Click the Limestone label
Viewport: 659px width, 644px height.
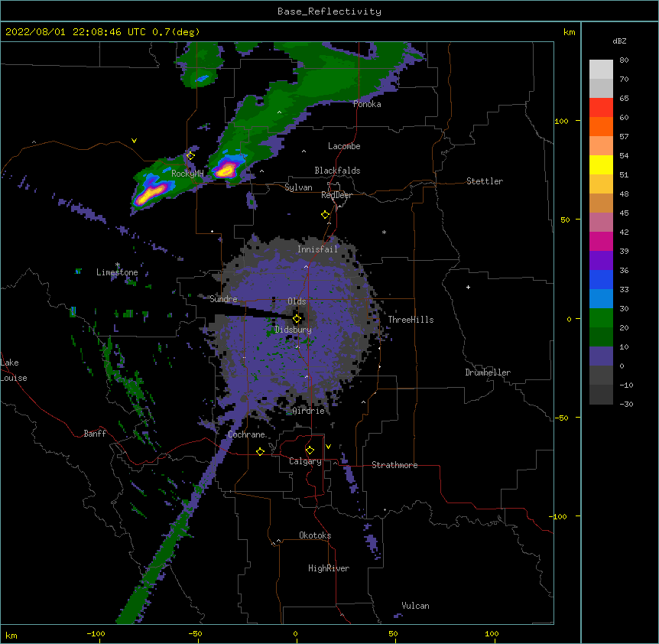(117, 272)
